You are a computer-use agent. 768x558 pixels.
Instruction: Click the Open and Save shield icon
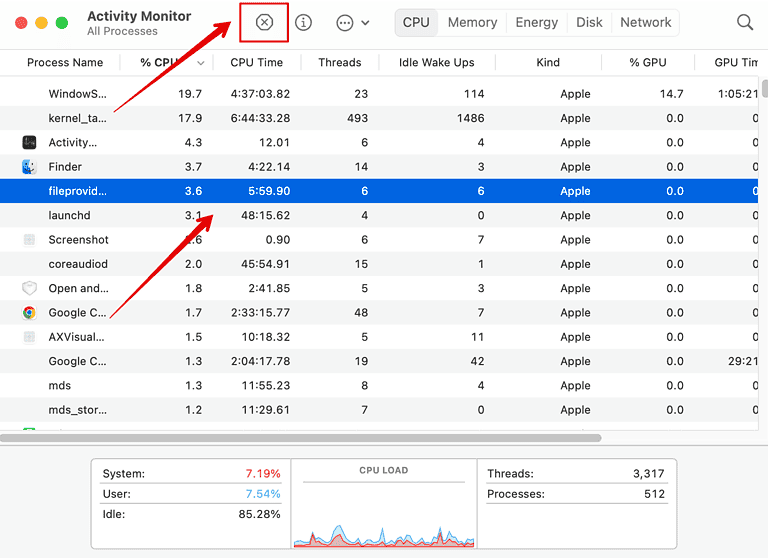[29, 288]
